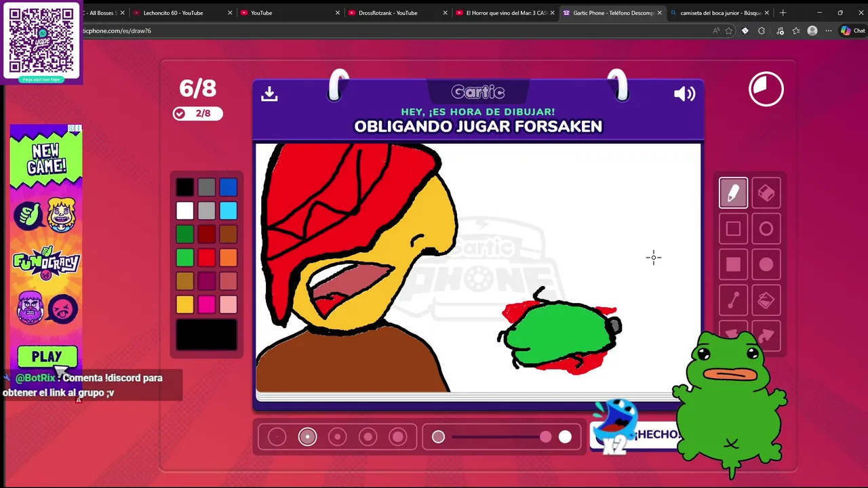Open the Copilot Chat button
This screenshot has height=488, width=868.
tap(853, 30)
